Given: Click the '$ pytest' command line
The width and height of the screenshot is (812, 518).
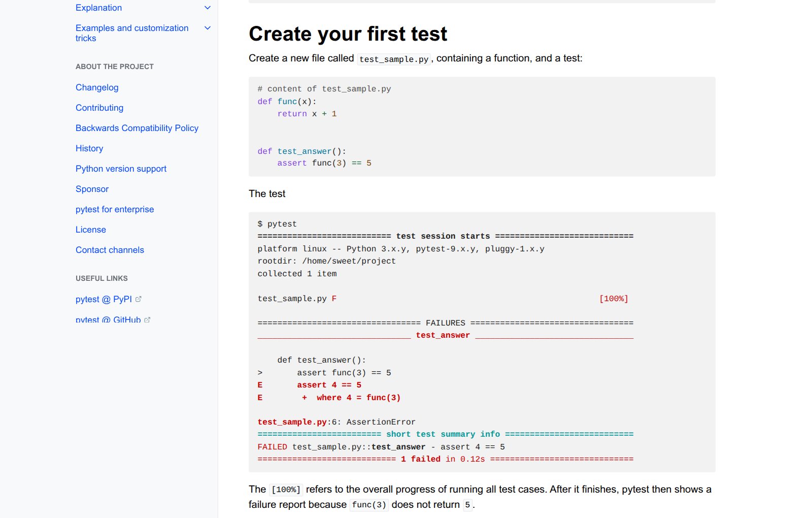Looking at the screenshot, I should 277,224.
